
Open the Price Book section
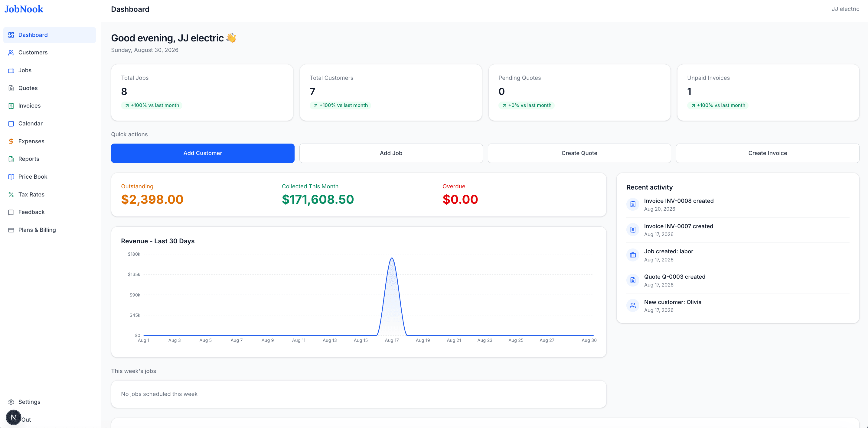pyautogui.click(x=50, y=177)
